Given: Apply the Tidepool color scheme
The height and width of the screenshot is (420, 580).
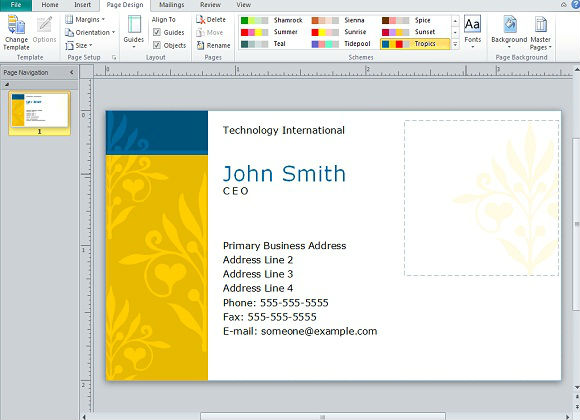Looking at the screenshot, I should pos(342,44).
